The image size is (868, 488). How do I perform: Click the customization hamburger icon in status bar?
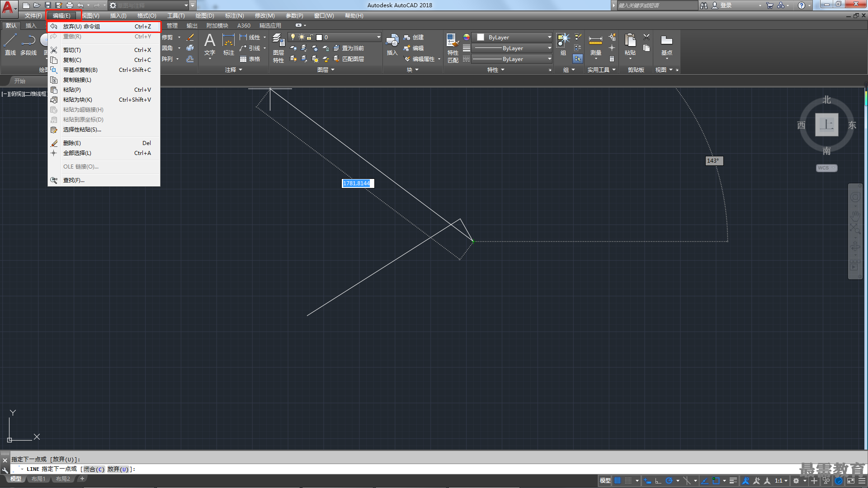pos(863,481)
